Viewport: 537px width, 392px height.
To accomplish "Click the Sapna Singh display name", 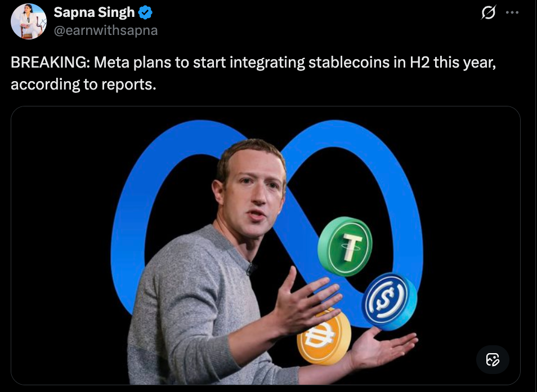I will 94,12.
